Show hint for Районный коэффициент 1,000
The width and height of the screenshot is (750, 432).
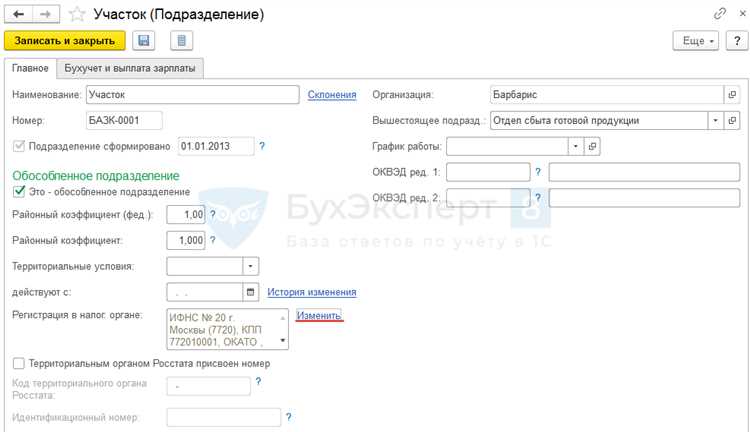pos(213,240)
